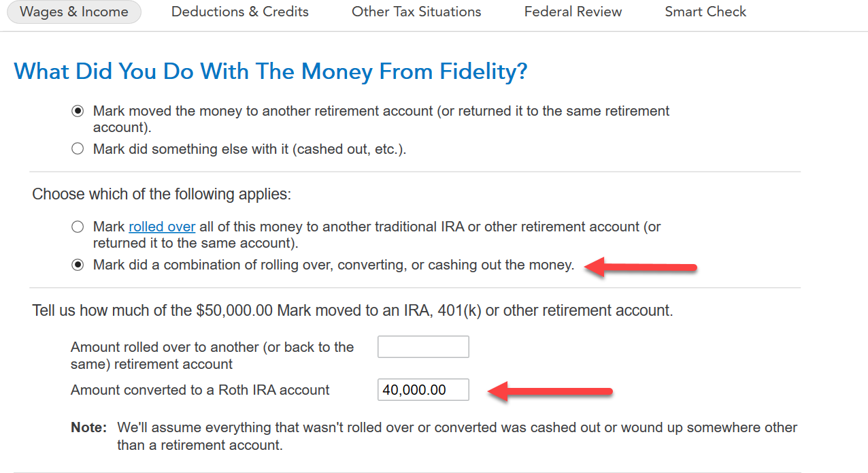This screenshot has width=868, height=473.
Task: Focus the Roth IRA amount field showing 40,000.00
Action: pyautogui.click(x=423, y=390)
